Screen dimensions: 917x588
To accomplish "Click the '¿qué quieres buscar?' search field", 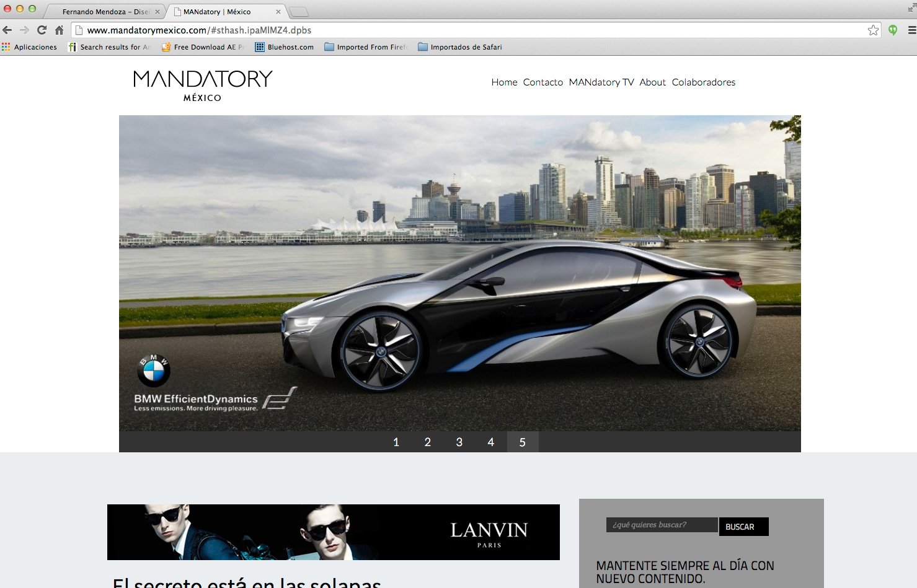I will [x=662, y=525].
